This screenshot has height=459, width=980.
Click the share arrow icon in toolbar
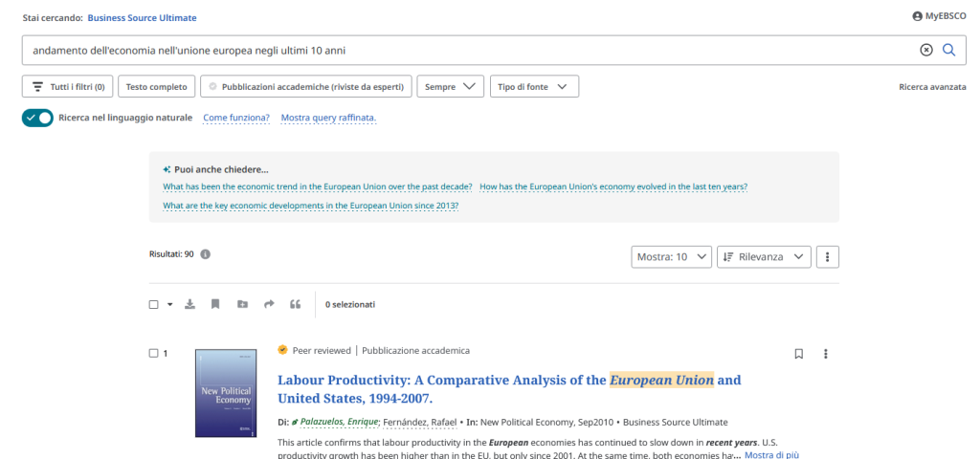tap(269, 304)
